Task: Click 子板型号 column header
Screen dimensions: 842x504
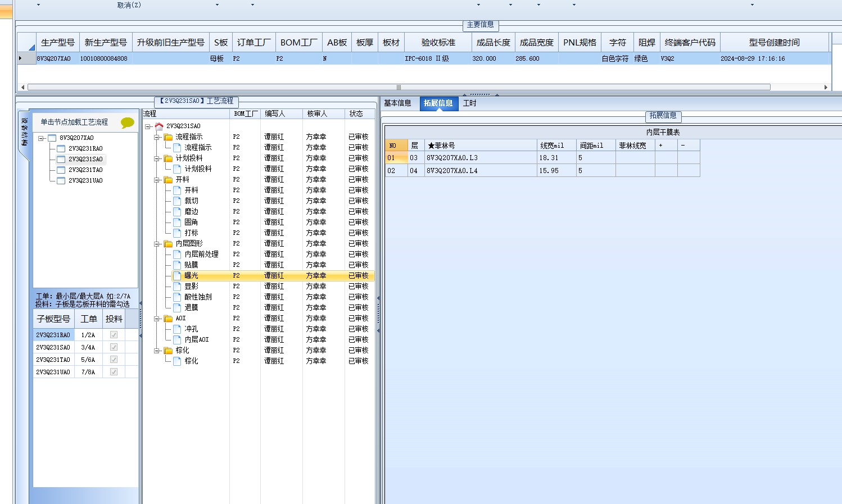Action: (53, 319)
